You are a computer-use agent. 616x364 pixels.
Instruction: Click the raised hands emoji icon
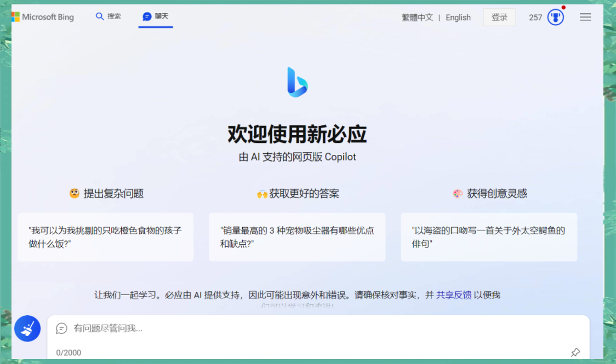(262, 194)
